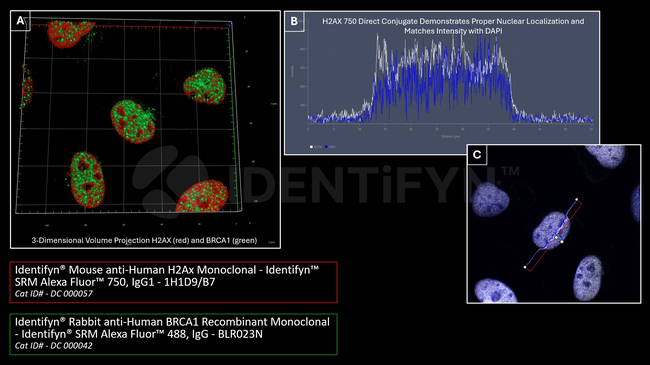
Task: Click the 'Identifyn® Mouse anti-Human H2Ax Monoclonal' description
Action: coord(167,276)
